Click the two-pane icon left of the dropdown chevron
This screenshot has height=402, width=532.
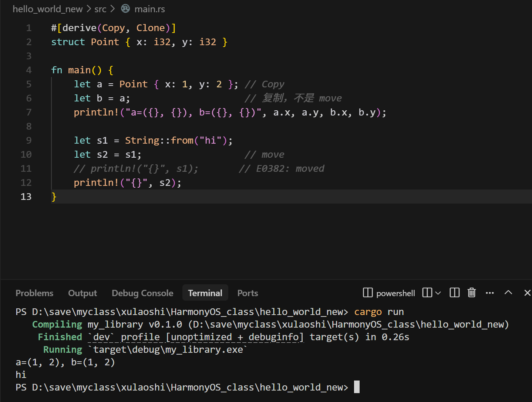pos(427,293)
